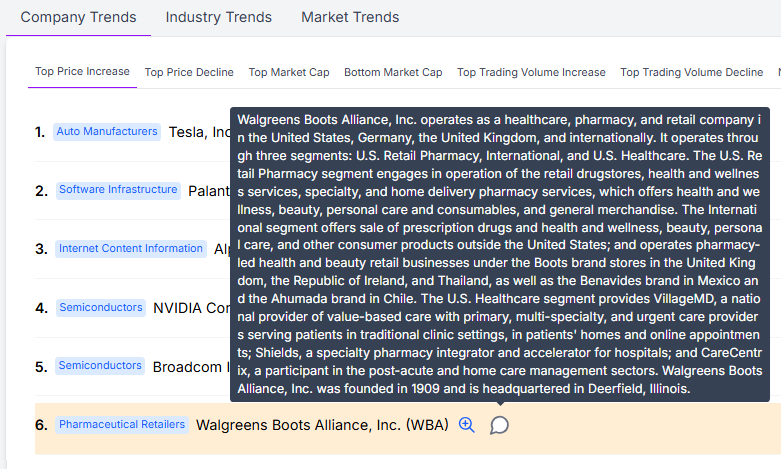View the Top Market Cap ranking
Viewport: 781px width, 469px height.
pos(289,72)
